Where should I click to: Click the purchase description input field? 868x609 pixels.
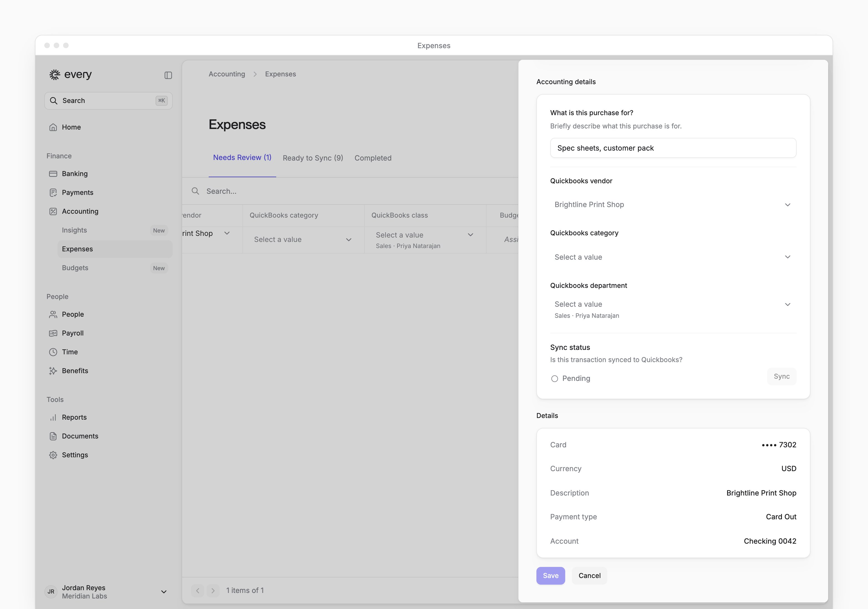click(x=673, y=148)
